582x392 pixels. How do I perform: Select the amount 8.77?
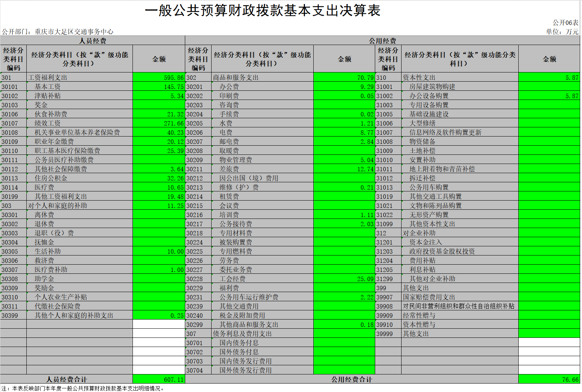pyautogui.click(x=344, y=132)
